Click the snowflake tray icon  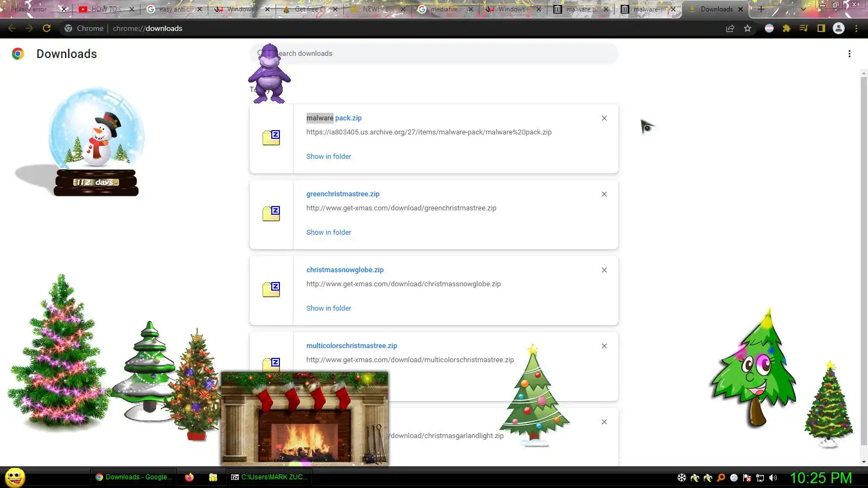(x=681, y=478)
